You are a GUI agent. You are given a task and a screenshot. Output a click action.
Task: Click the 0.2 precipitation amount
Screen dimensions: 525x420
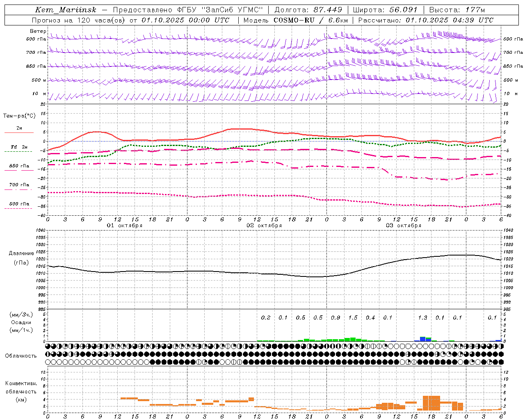[x=266, y=318]
